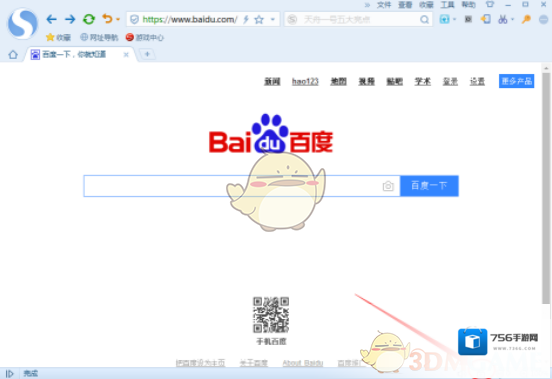Click the https://www.baidu.com/ address field
Screen dimensions: 552x379
pyautogui.click(x=190, y=19)
